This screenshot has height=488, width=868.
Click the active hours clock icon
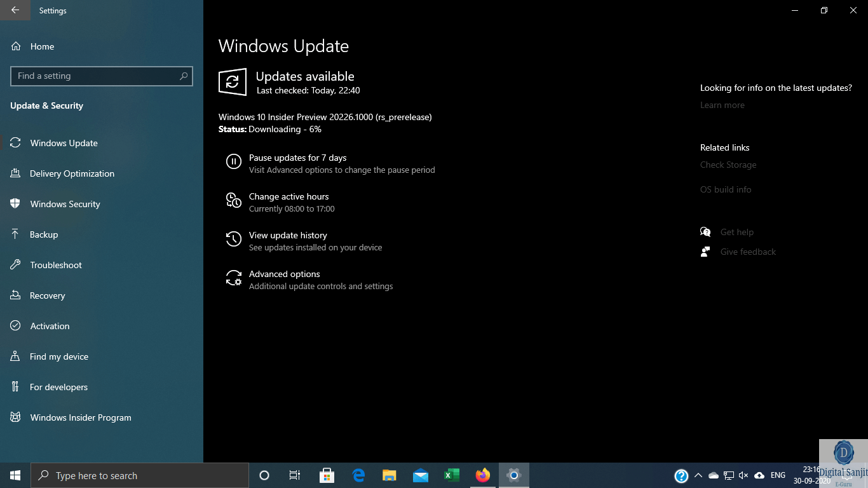(x=234, y=201)
